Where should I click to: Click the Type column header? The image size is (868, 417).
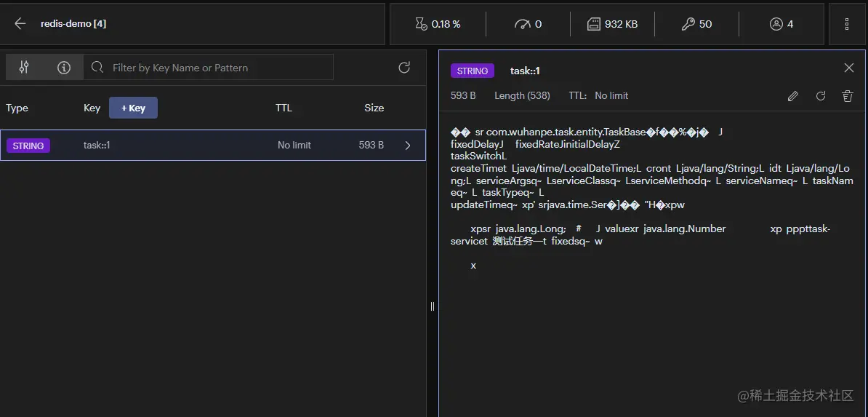[17, 108]
